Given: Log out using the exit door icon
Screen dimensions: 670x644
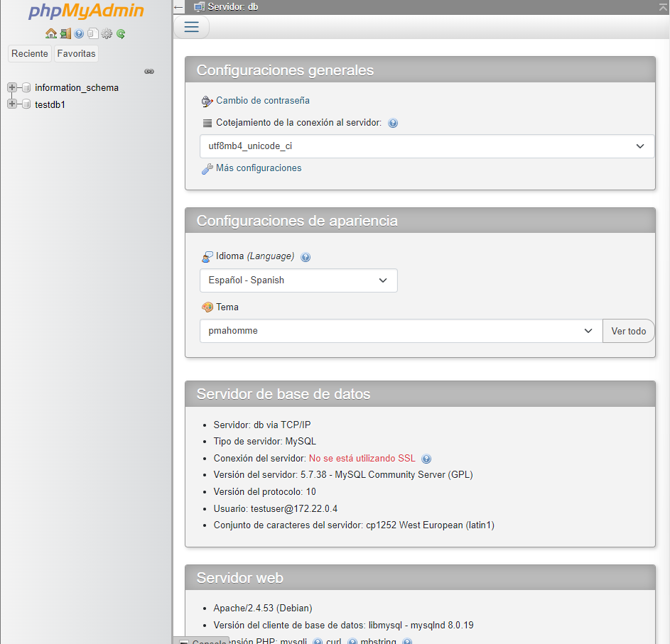Looking at the screenshot, I should tap(65, 33).
